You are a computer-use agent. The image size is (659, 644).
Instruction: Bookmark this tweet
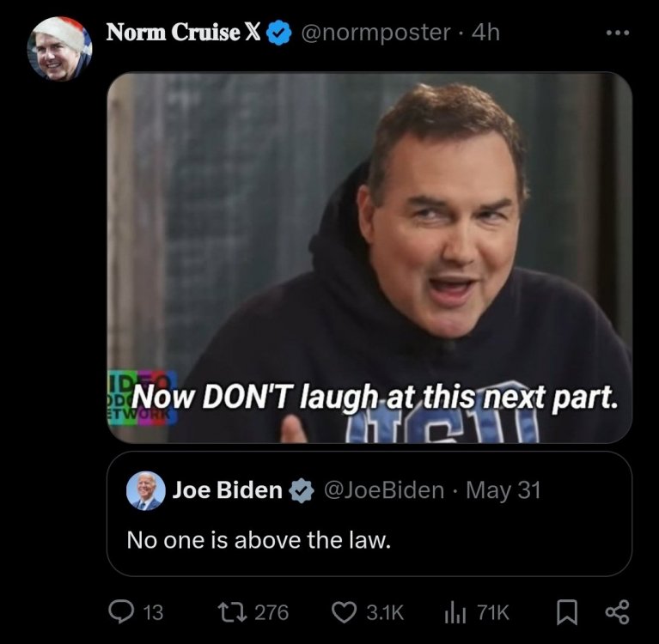point(566,612)
